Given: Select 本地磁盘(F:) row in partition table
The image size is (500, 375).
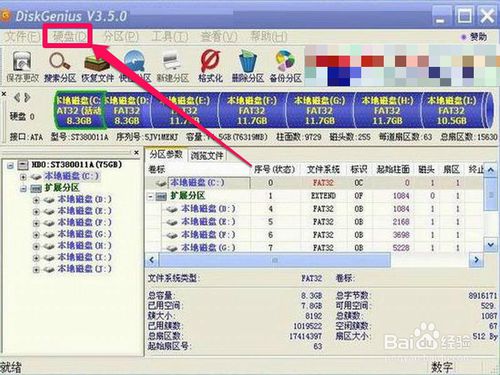Looking at the screenshot, I should (x=314, y=235).
